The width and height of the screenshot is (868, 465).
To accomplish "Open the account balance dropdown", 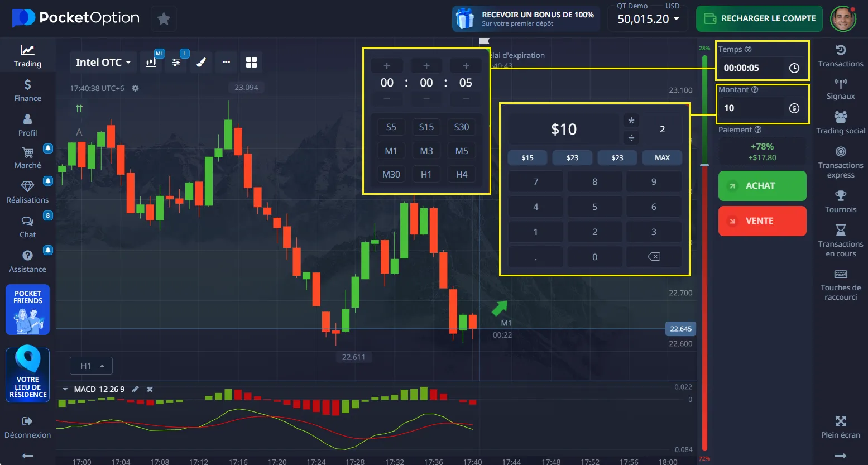I will [649, 19].
